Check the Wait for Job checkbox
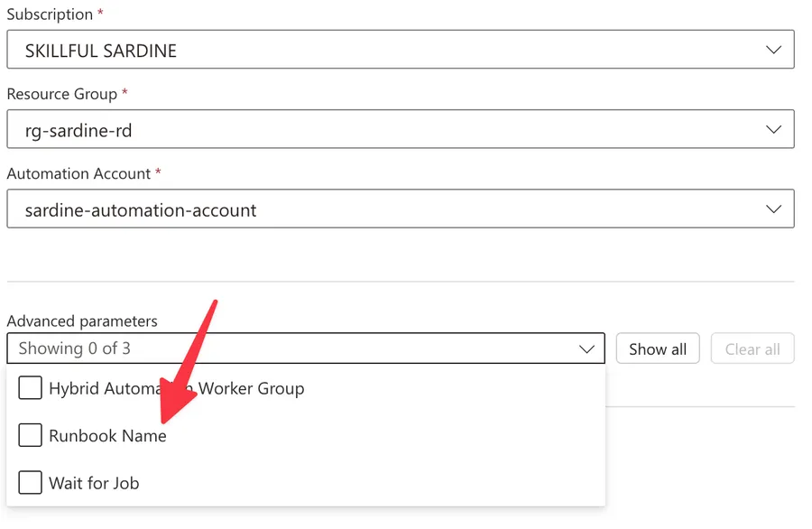Screen dimensions: 812x529 pyautogui.click(x=31, y=483)
